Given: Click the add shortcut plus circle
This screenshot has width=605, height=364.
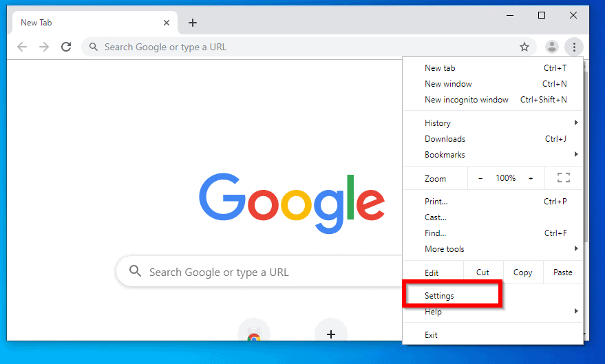Looking at the screenshot, I should [x=331, y=334].
